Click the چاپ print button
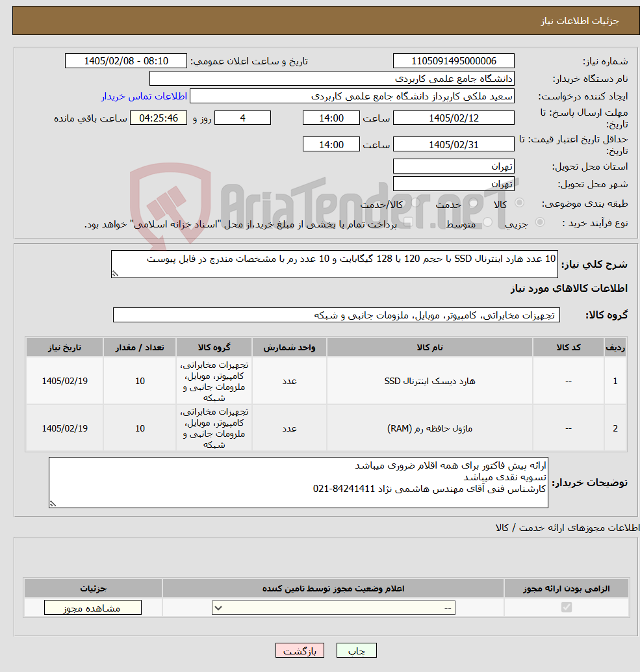 [357, 651]
